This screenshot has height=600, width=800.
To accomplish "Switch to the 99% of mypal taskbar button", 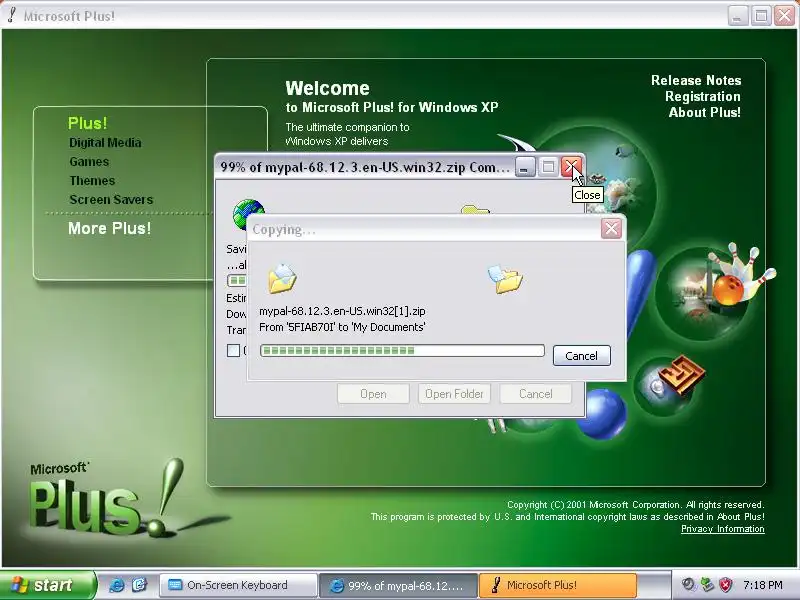I will click(x=398, y=585).
